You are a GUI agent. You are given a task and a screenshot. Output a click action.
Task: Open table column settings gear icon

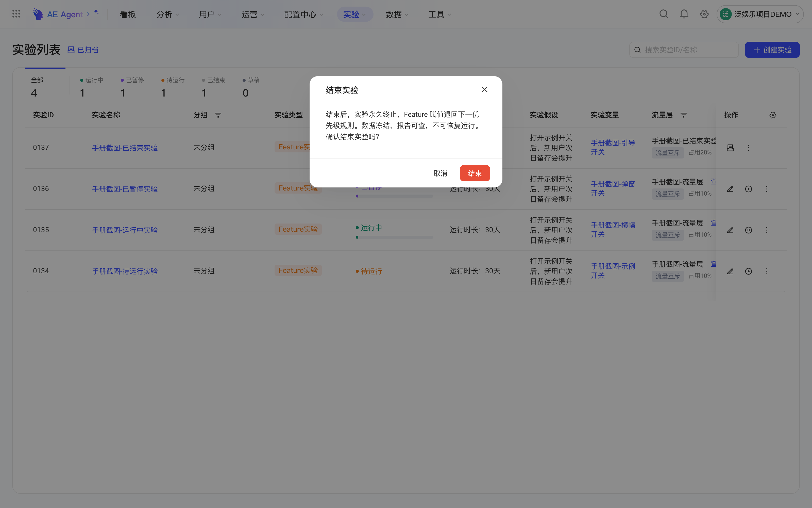click(773, 115)
